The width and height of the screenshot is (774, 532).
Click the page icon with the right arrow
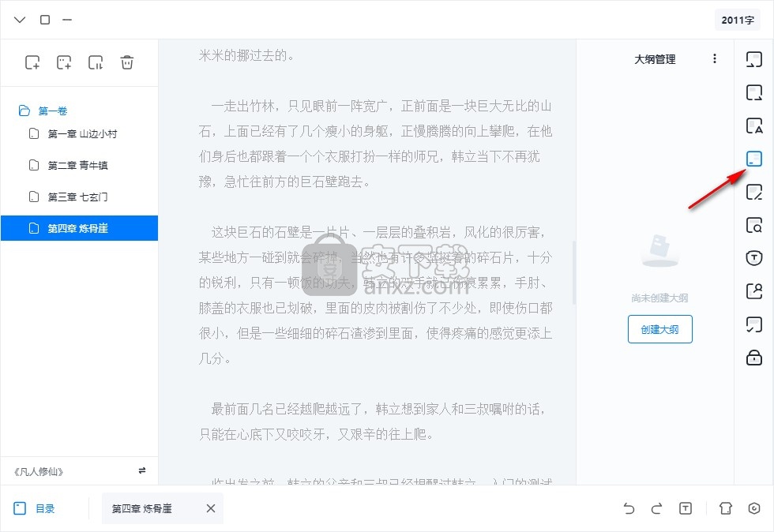click(753, 92)
